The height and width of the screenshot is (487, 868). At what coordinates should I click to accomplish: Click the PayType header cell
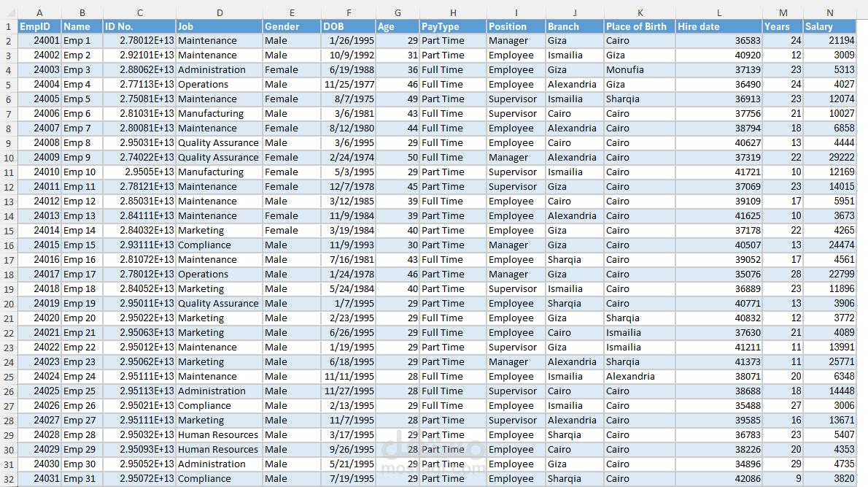(x=453, y=26)
